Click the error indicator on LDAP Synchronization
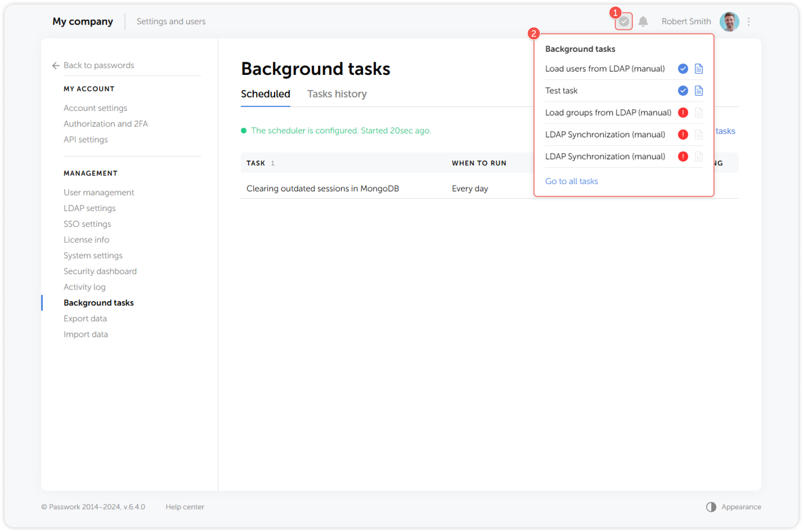 pyautogui.click(x=683, y=135)
